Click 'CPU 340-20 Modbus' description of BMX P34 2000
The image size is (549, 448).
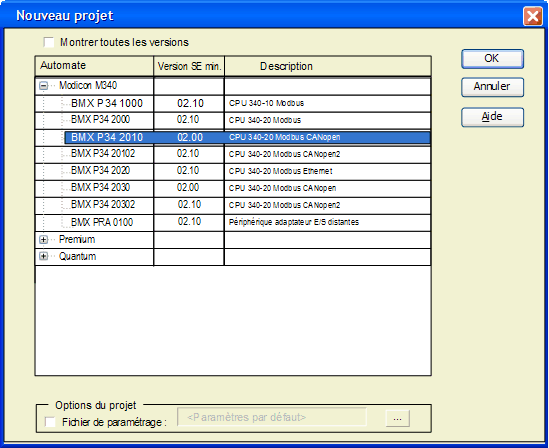tap(327, 120)
